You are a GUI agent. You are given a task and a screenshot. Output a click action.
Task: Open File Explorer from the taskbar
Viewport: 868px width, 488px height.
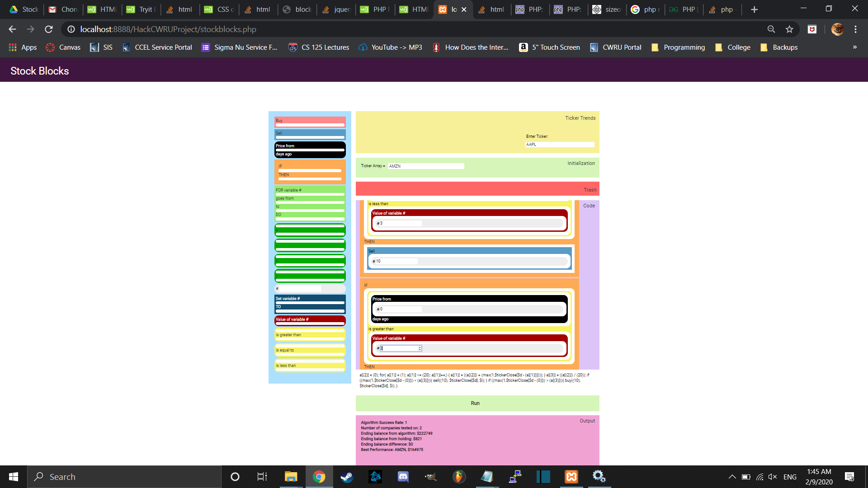pos(291,477)
